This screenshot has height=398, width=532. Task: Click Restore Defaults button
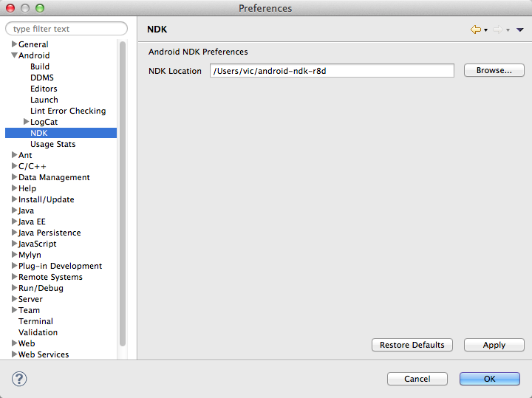click(412, 345)
